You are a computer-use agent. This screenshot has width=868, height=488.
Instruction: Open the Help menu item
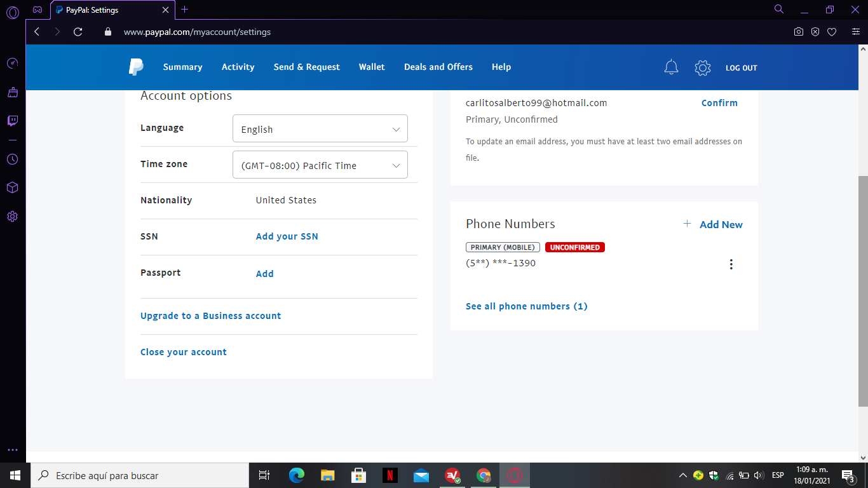coord(501,67)
